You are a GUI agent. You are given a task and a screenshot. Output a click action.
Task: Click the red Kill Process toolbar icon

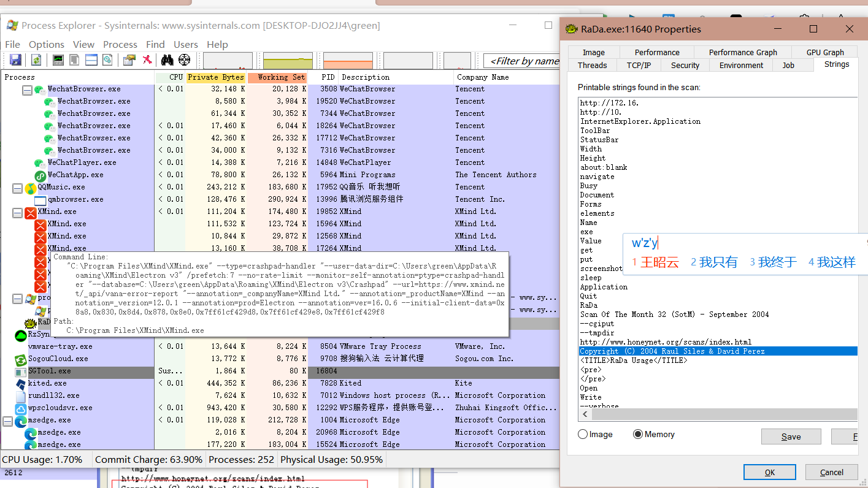pos(147,59)
